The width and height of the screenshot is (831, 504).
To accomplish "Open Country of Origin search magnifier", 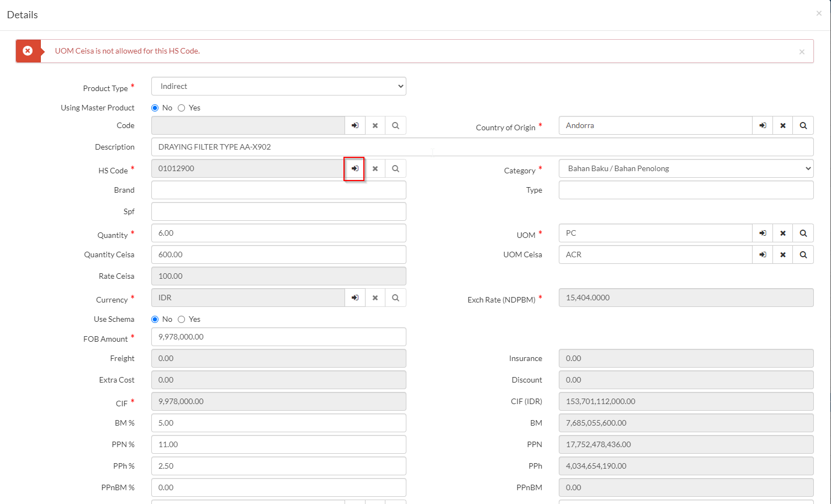I will coord(803,126).
